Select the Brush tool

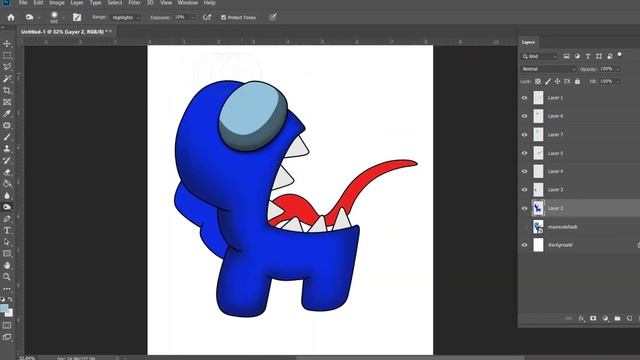[x=7, y=137]
